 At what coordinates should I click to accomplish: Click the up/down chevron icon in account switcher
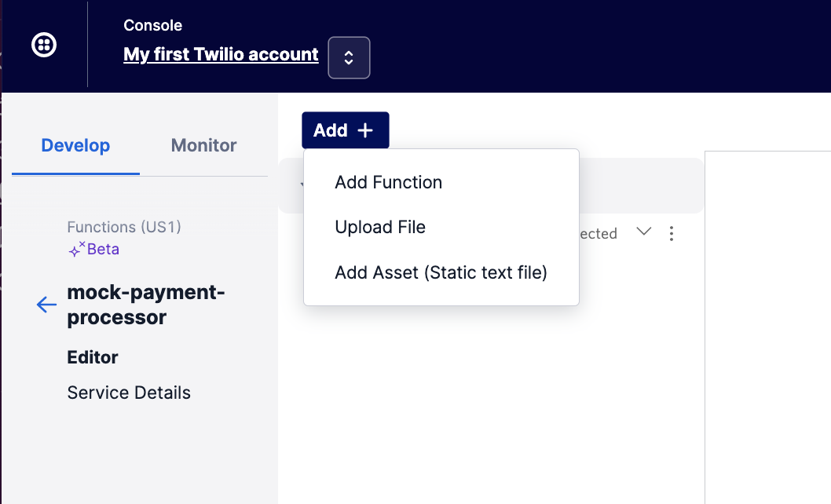pyautogui.click(x=349, y=57)
